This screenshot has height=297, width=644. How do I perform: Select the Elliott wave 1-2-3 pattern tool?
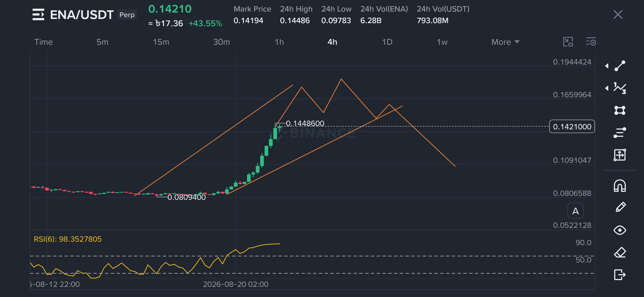(620, 88)
